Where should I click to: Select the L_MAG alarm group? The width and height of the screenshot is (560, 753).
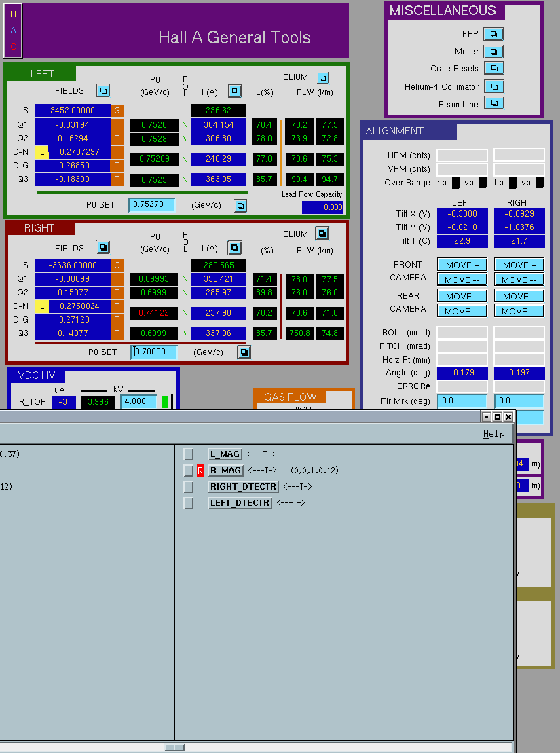tap(225, 454)
